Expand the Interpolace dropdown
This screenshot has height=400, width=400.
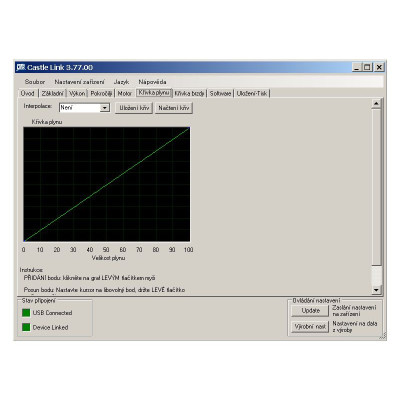105,108
